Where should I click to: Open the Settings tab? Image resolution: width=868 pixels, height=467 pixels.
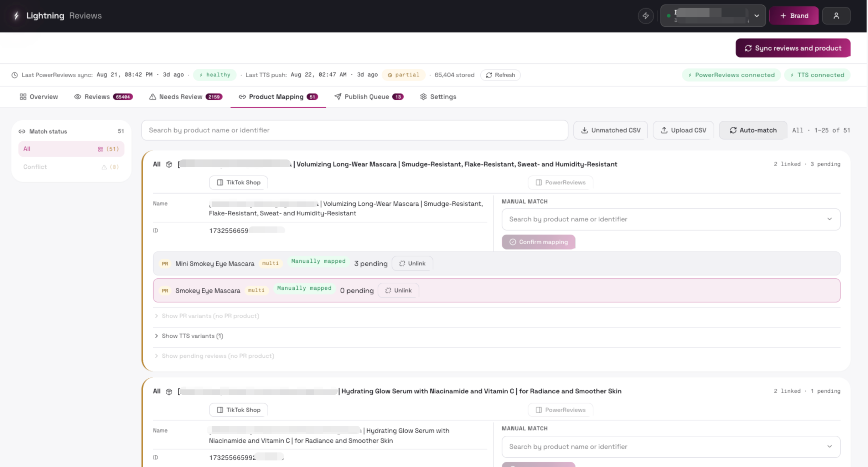pos(438,97)
